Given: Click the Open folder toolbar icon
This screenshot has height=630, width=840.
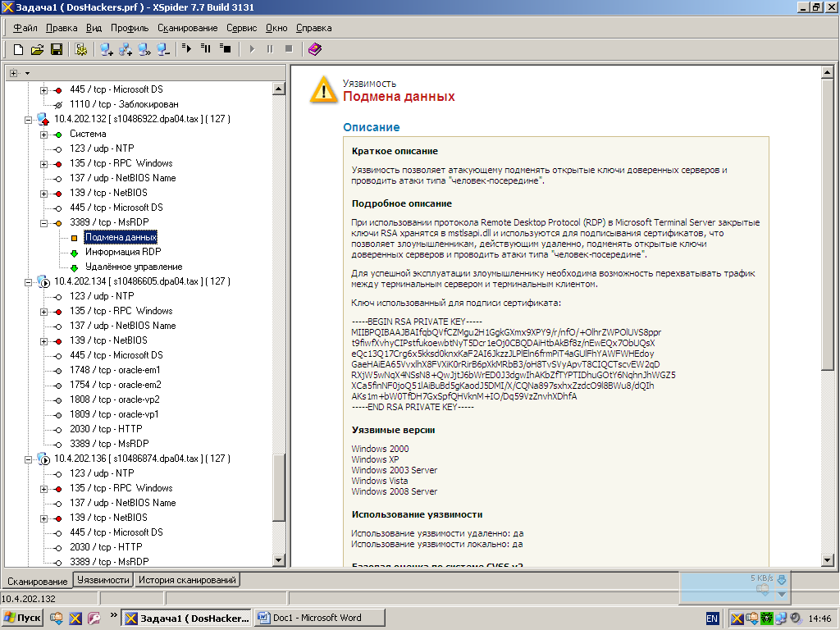Looking at the screenshot, I should pyautogui.click(x=37, y=50).
